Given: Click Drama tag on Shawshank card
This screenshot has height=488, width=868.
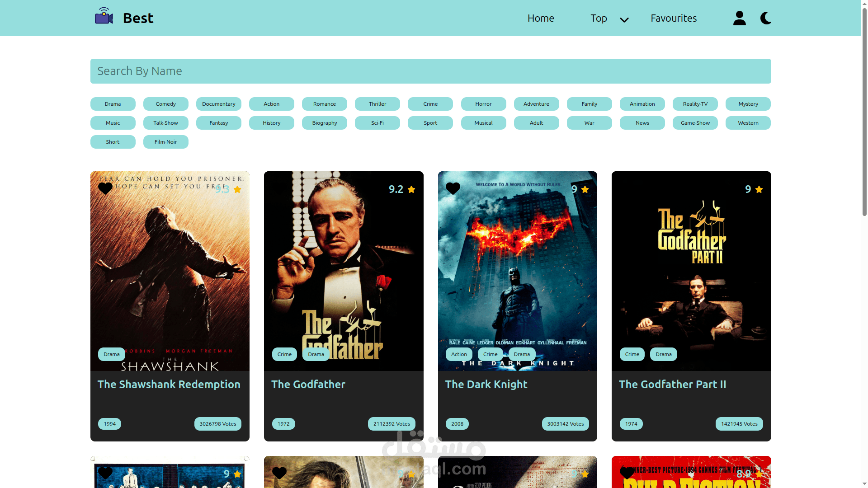Looking at the screenshot, I should click(112, 354).
